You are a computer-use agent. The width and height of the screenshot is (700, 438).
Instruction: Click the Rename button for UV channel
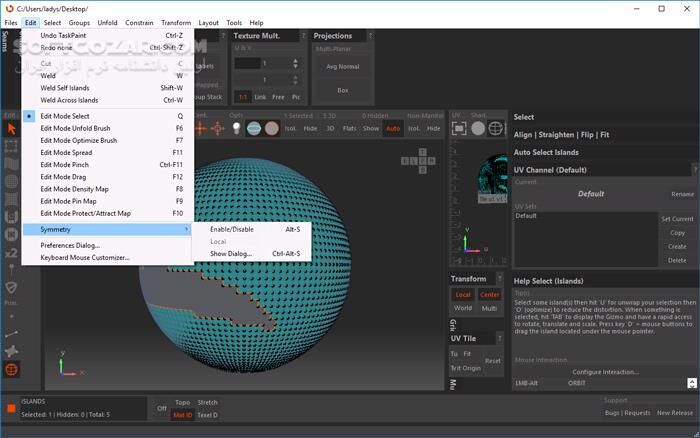(x=682, y=194)
